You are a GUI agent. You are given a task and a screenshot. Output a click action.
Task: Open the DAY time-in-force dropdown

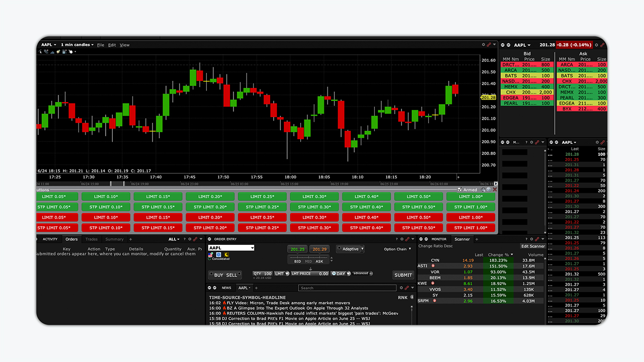(x=348, y=274)
